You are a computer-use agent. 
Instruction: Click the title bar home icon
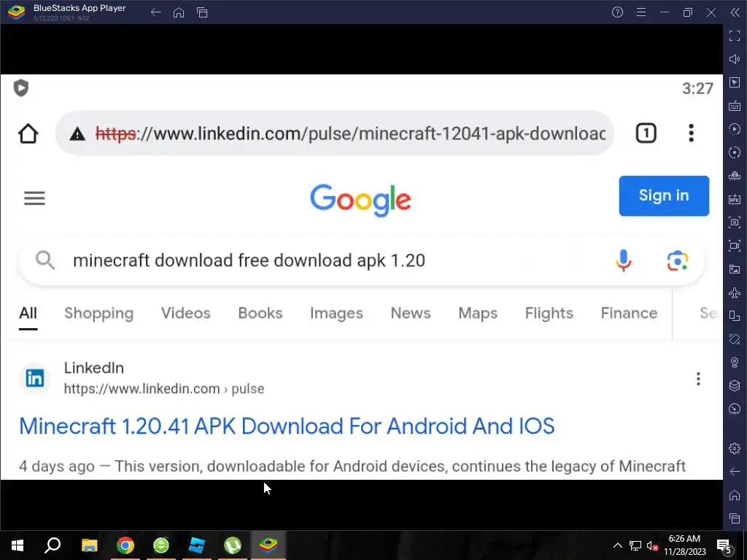[179, 12]
